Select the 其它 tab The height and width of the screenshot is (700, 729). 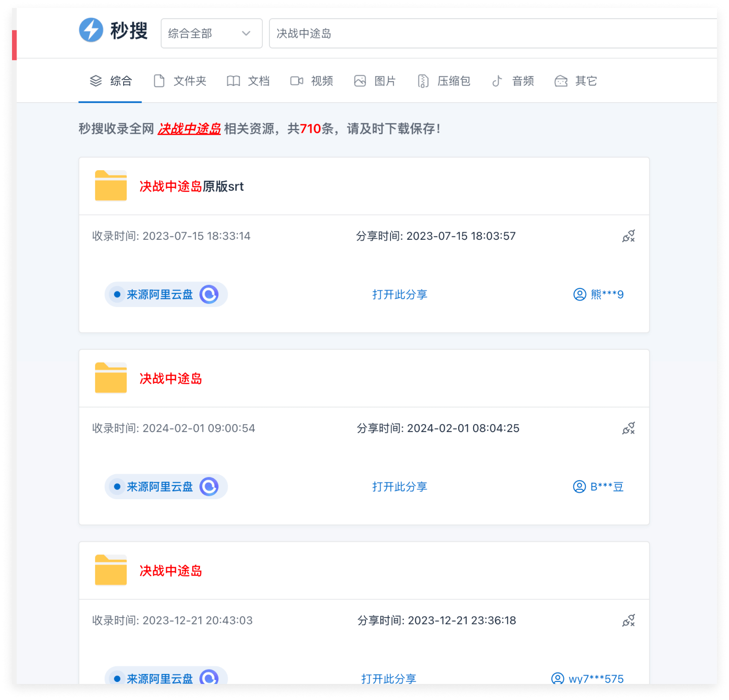[x=576, y=81]
